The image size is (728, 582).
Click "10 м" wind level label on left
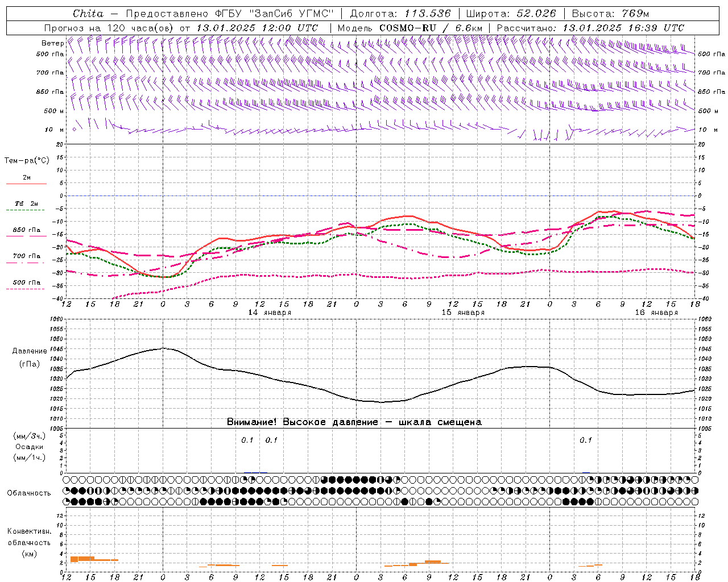click(x=54, y=130)
